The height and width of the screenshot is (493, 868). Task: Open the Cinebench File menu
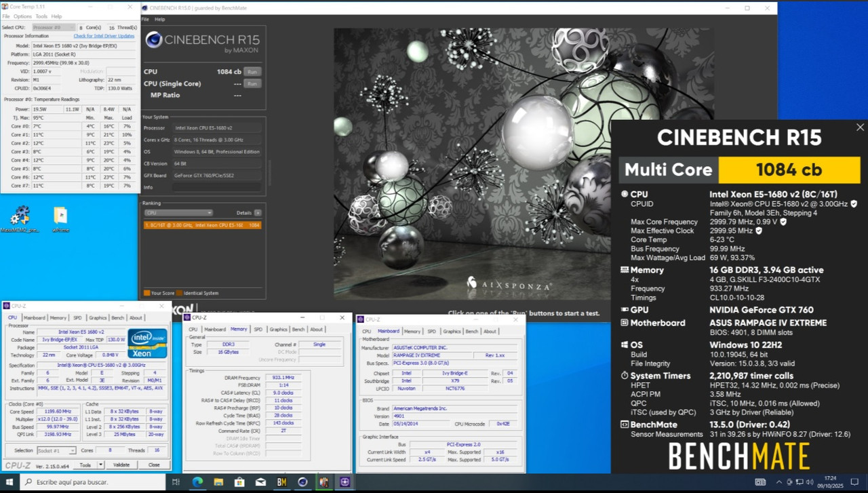tap(145, 19)
